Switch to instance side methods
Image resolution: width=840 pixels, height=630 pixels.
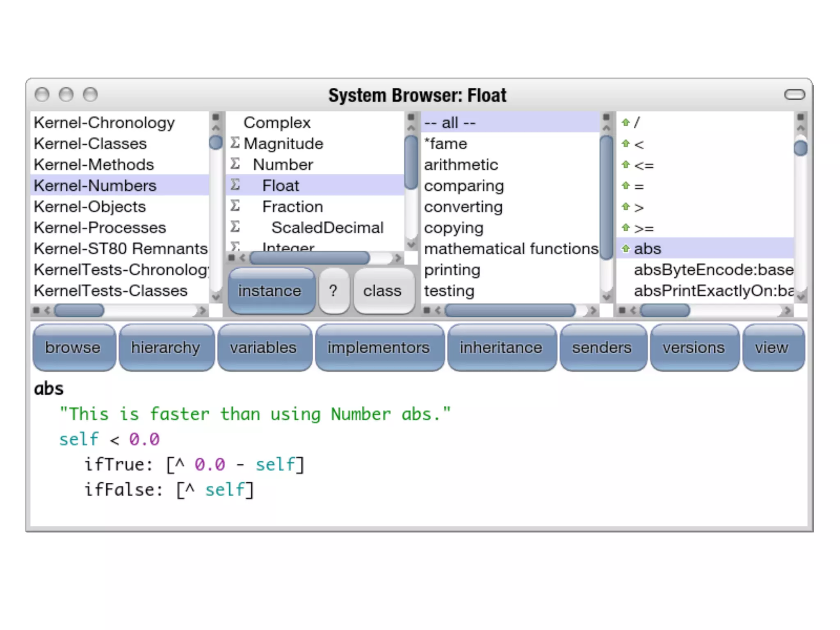click(x=270, y=291)
